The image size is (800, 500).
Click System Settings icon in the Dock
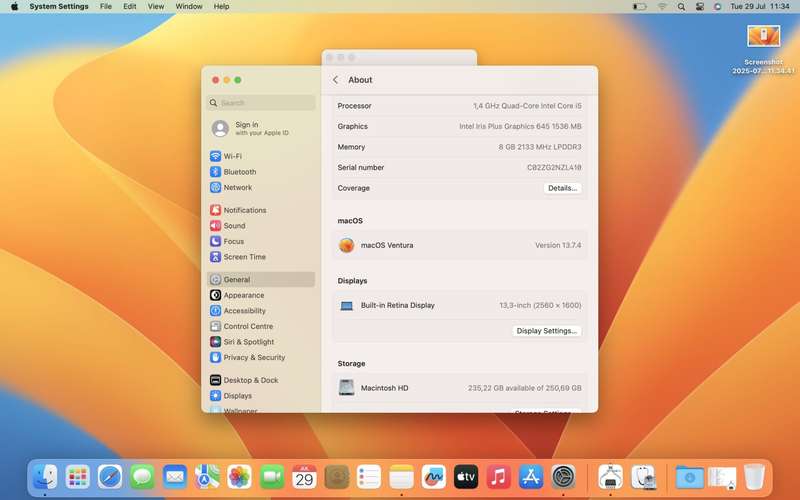pos(563,477)
